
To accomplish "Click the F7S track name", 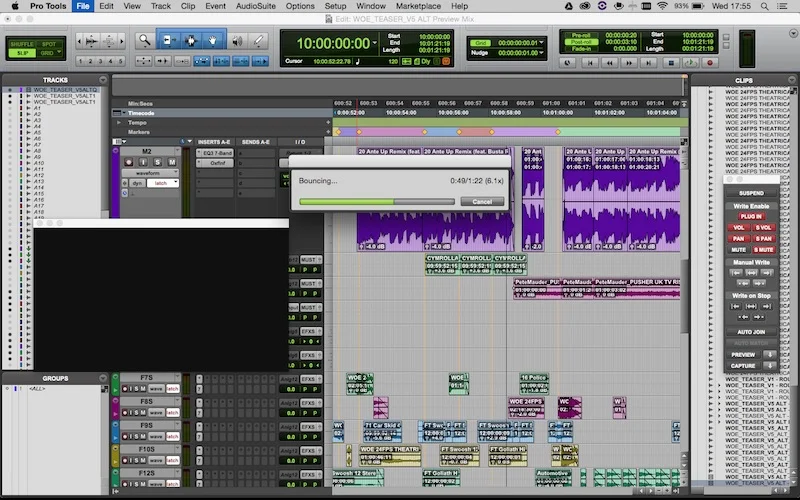I will [x=147, y=378].
